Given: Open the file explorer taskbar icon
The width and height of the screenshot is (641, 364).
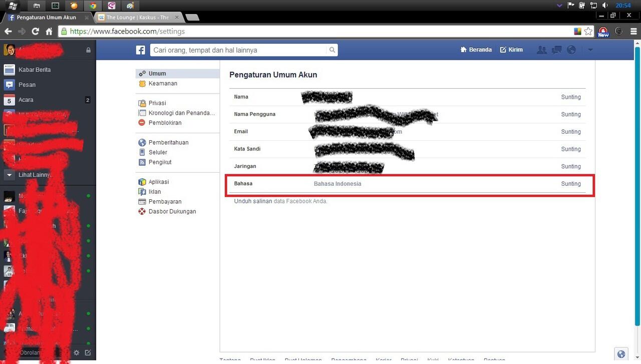Looking at the screenshot, I should [37, 6].
